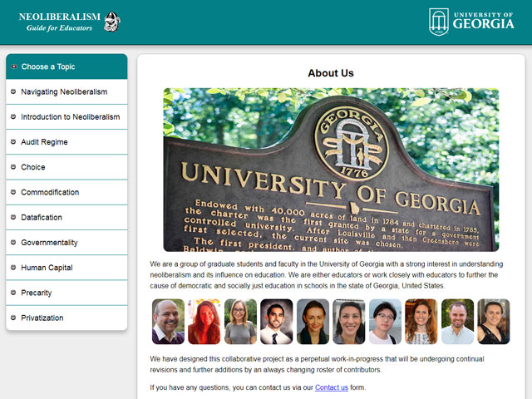532x399 pixels.
Task: Click bullet icon next to Navigating Neoliberalism
Action: click(13, 91)
